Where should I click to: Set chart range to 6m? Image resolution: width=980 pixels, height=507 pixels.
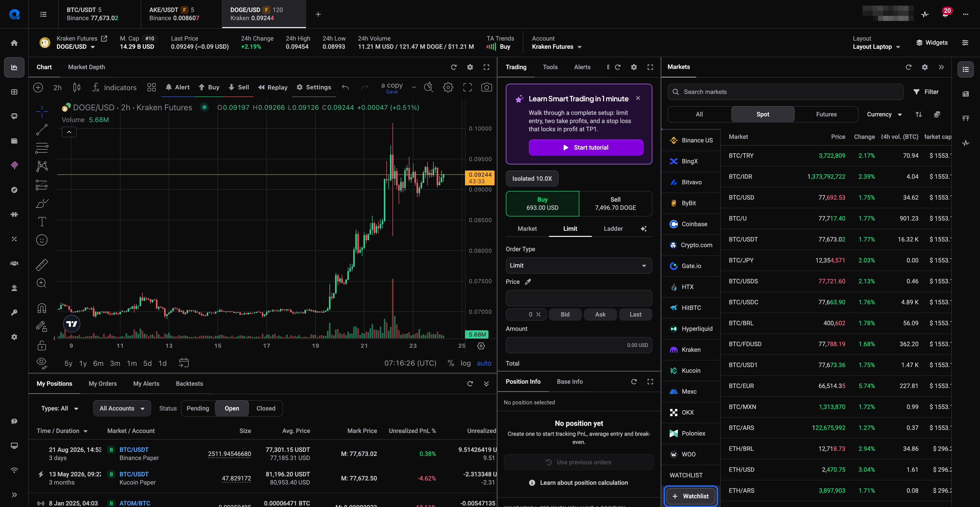[x=98, y=363]
